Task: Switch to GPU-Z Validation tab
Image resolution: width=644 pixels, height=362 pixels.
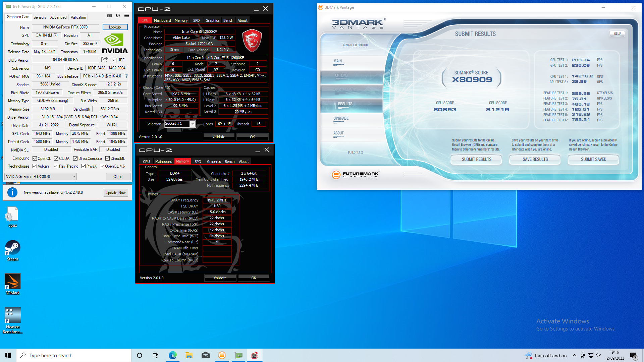Action: [78, 17]
